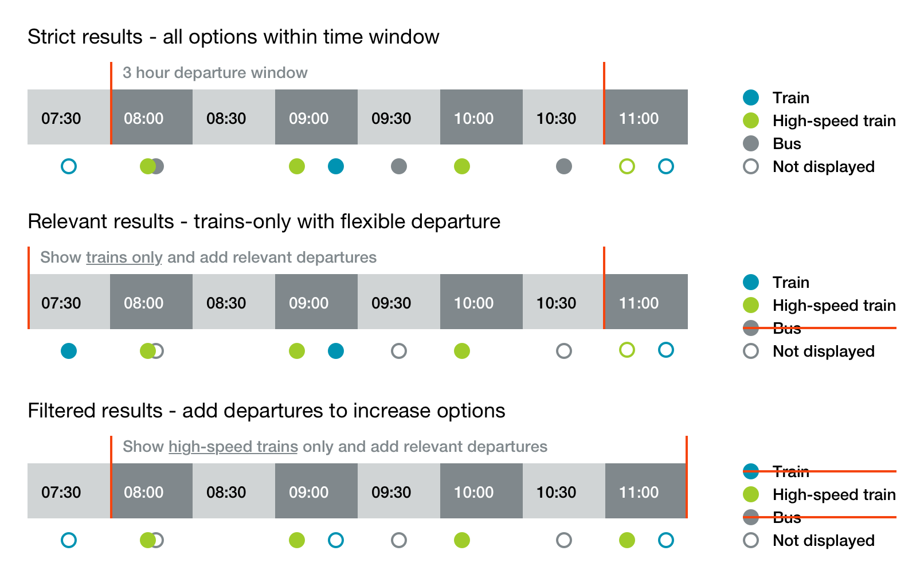The image size is (924, 578).
Task: Click blue train dot after 09:00 in Strict results
Action: (x=336, y=166)
